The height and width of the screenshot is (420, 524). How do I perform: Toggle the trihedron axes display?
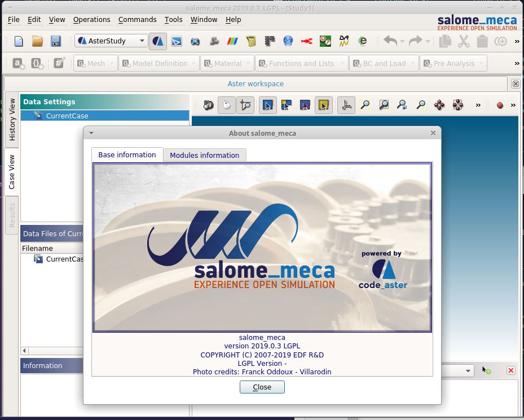coord(346,105)
